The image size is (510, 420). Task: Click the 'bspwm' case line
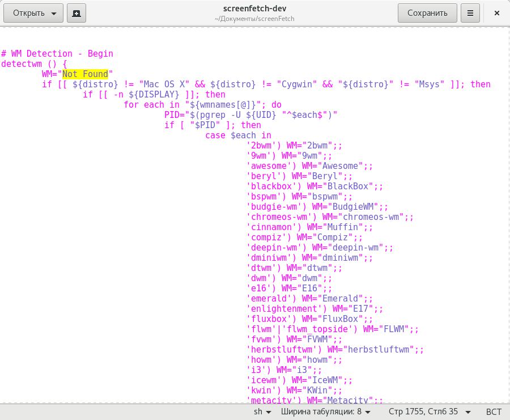coord(300,197)
